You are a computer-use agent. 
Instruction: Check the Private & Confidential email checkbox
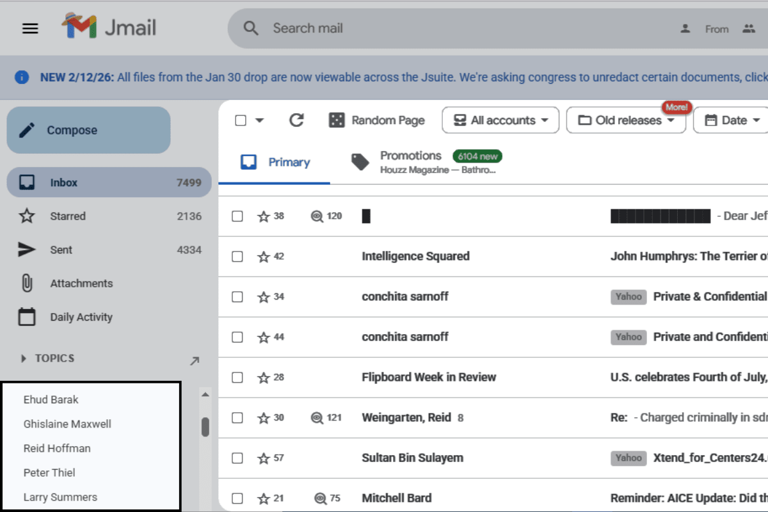pyautogui.click(x=237, y=297)
